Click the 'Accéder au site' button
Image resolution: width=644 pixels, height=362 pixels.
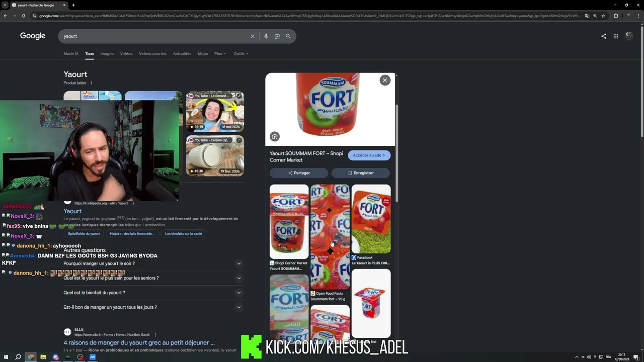(x=369, y=155)
